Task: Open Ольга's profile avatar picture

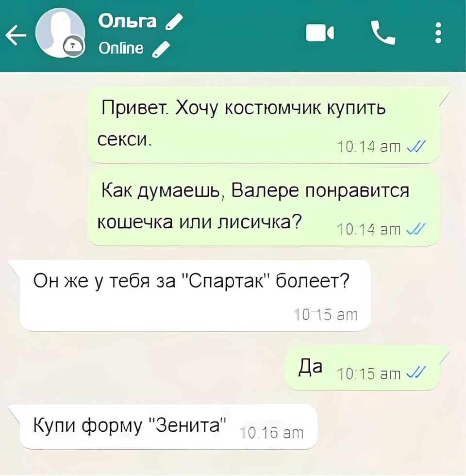Action: (60, 33)
